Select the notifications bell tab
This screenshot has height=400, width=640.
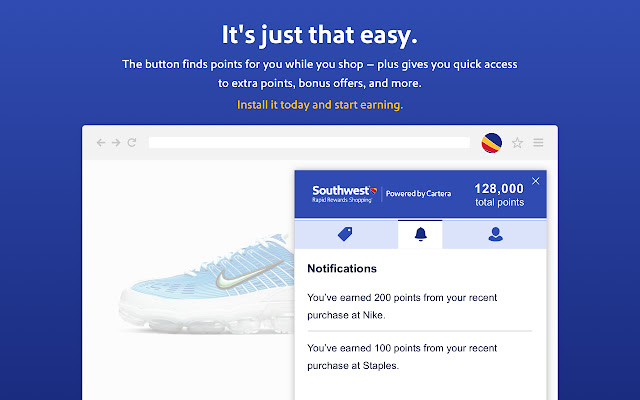pos(420,234)
